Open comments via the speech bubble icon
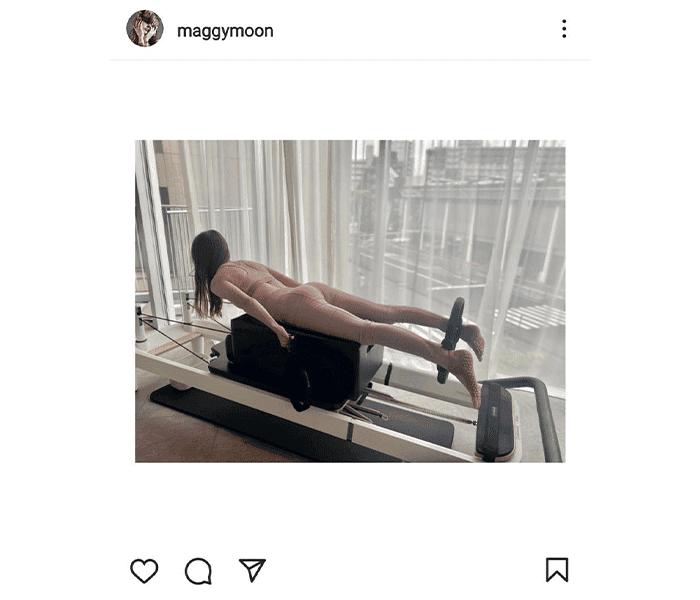The image size is (700, 600). pyautogui.click(x=198, y=571)
